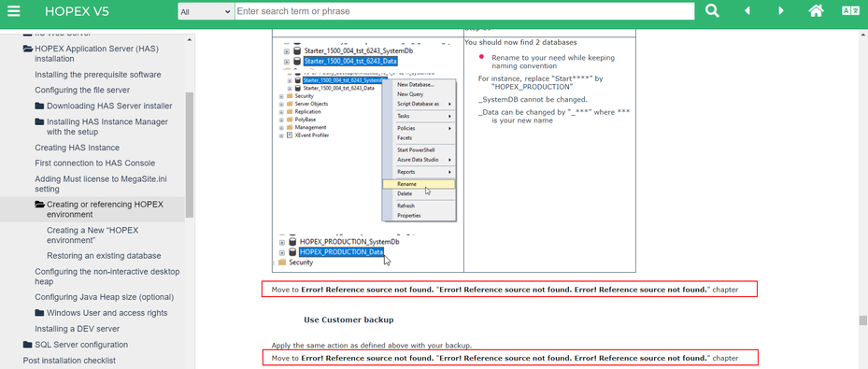Click HOPEX_PRODUCTION_Data database in image
The width and height of the screenshot is (868, 369).
pyautogui.click(x=341, y=251)
